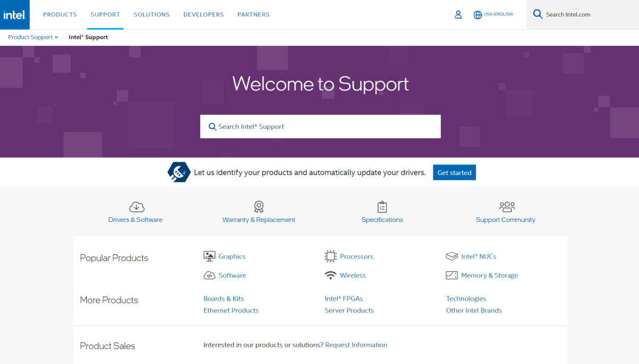
Task: Click the Intel NUCs box icon
Action: point(452,257)
